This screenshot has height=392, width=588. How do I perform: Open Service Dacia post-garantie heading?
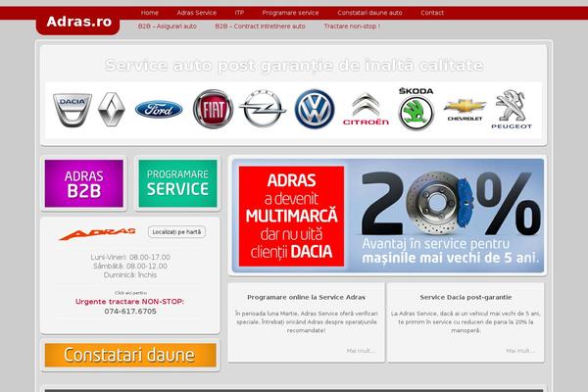click(x=465, y=297)
